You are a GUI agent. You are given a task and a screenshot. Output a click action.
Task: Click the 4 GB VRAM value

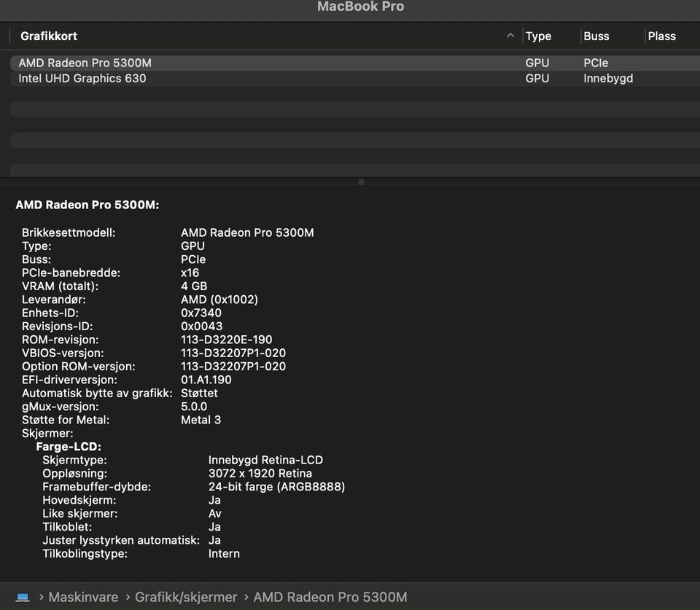(194, 286)
